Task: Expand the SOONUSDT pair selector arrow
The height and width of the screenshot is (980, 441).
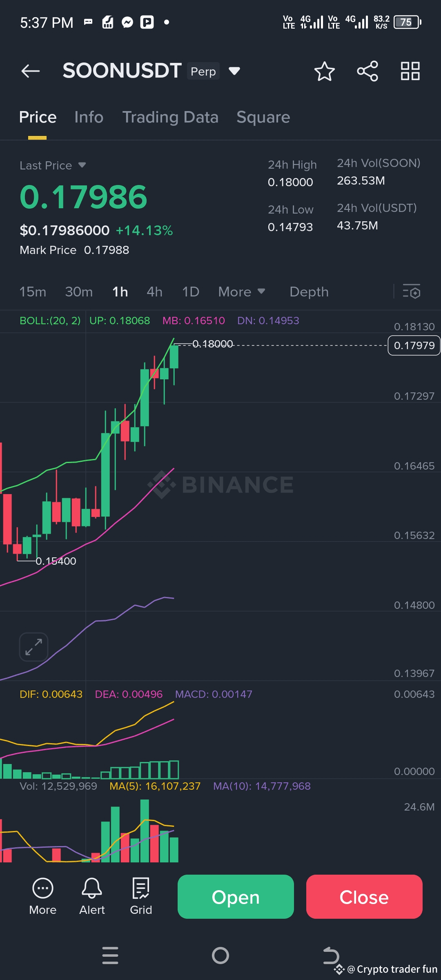Action: (x=234, y=71)
